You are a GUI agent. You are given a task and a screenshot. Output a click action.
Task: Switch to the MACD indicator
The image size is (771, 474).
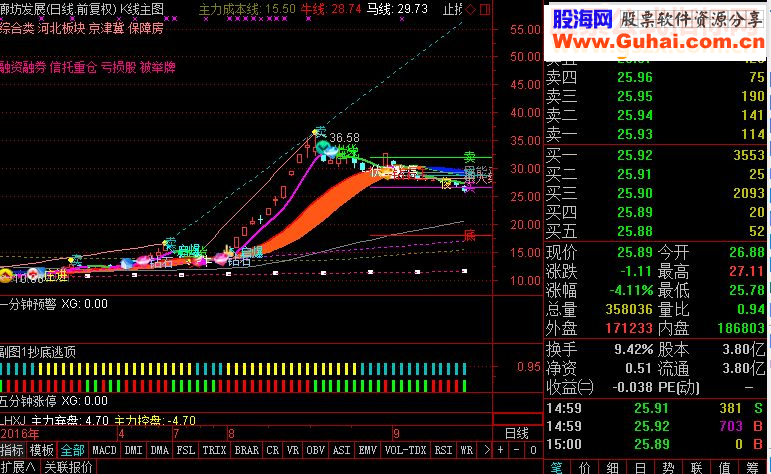[x=104, y=450]
